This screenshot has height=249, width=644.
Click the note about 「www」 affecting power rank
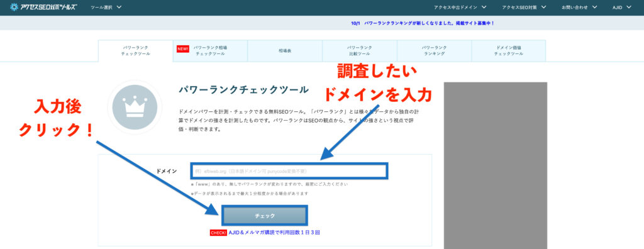click(x=270, y=184)
